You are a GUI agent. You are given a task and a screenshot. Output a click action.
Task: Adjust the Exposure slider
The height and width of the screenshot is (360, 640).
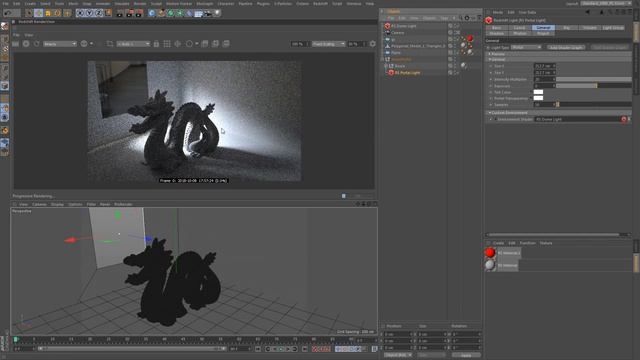click(594, 86)
